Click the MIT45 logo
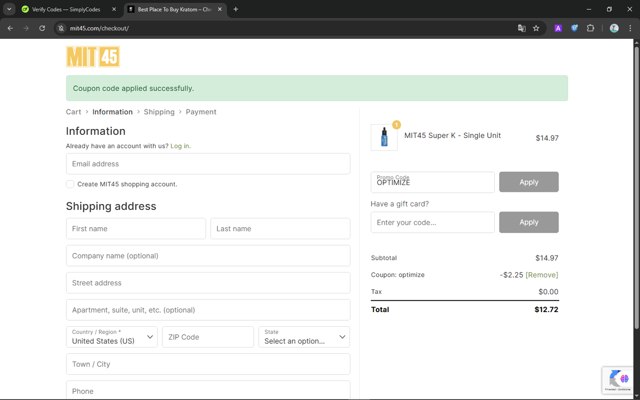The width and height of the screenshot is (640, 400). (x=93, y=56)
